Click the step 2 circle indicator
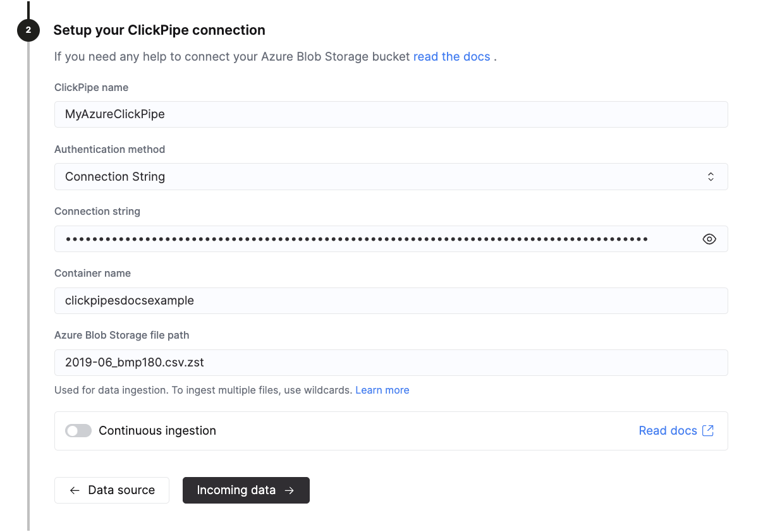 [28, 30]
